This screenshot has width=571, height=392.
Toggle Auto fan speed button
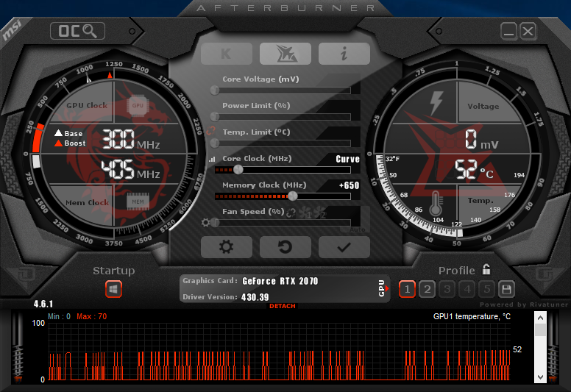pos(357,229)
